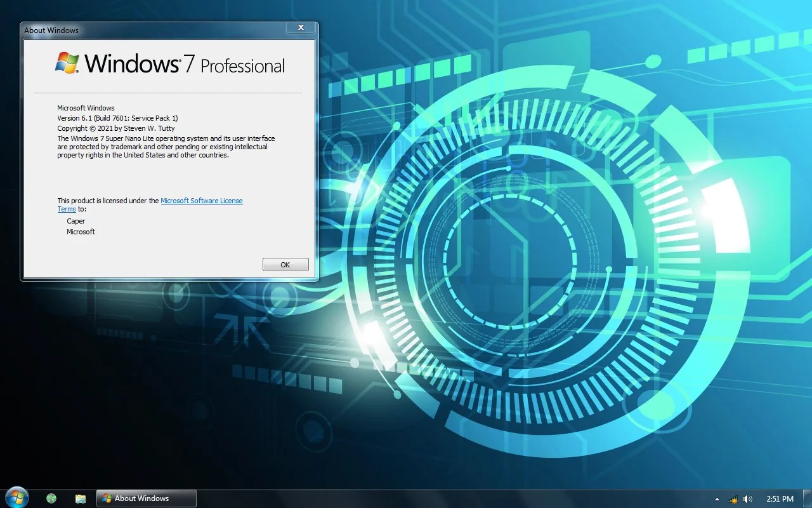Click "Version 6.1 (Build 7601: Service Pack 1)" text
Screen dimensions: 812x508
(117, 118)
